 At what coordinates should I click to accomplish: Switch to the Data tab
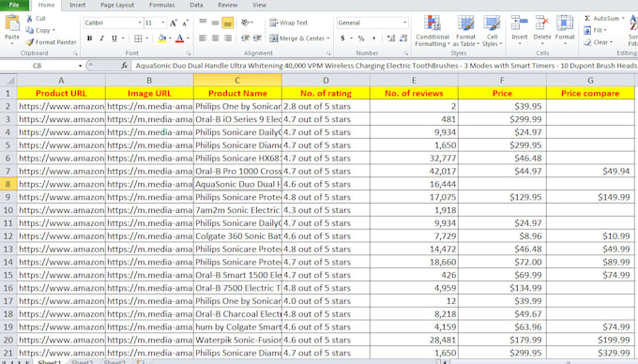tap(196, 5)
